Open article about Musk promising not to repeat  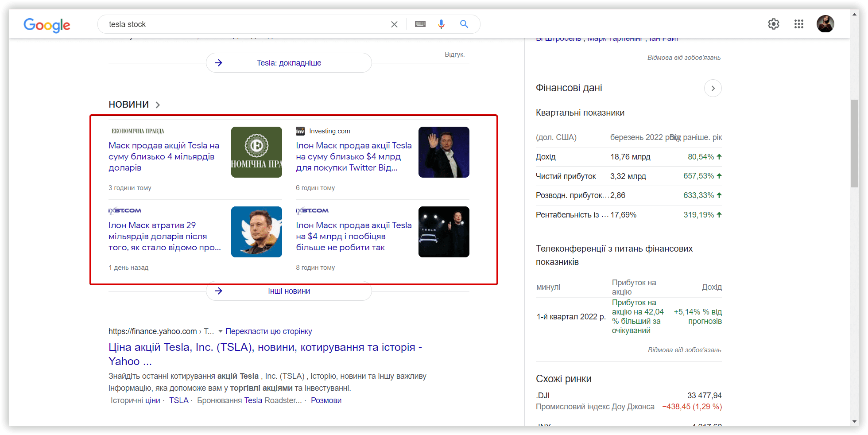click(353, 237)
